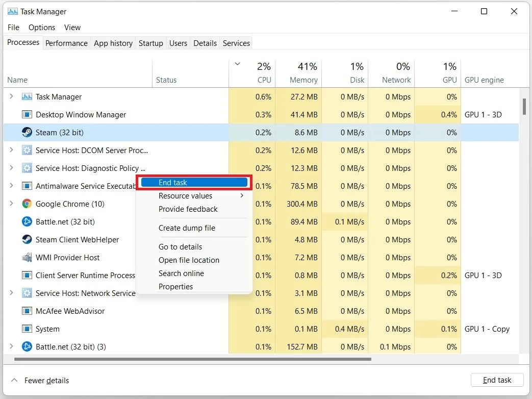Screen dimensions: 532x399
Task: Click the McAfee WebAdvisor icon
Action: point(27,311)
